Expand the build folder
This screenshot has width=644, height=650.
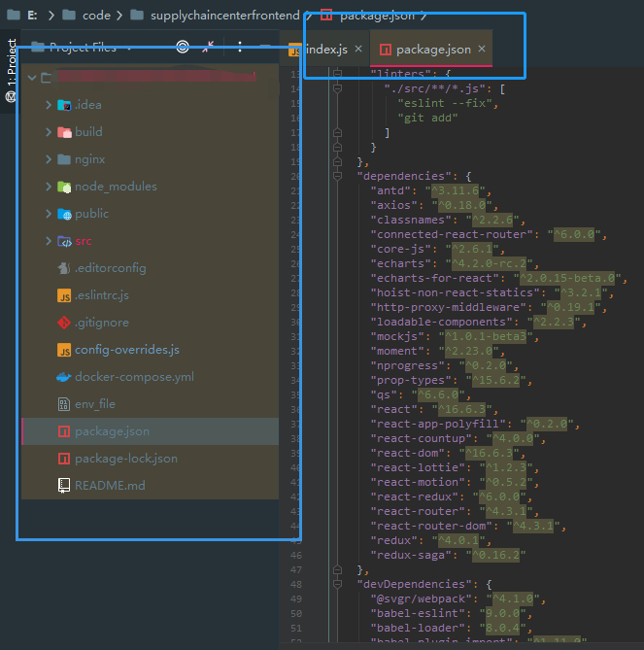[x=49, y=132]
